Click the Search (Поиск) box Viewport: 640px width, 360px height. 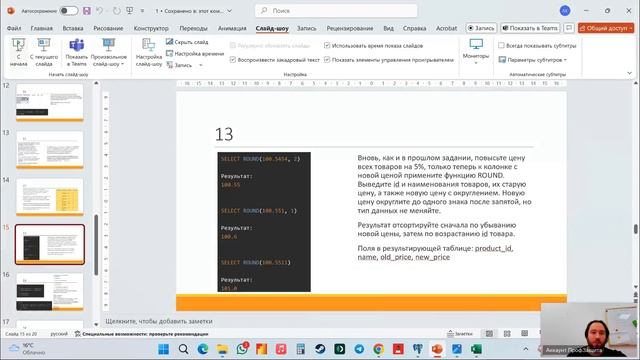tap(336, 11)
